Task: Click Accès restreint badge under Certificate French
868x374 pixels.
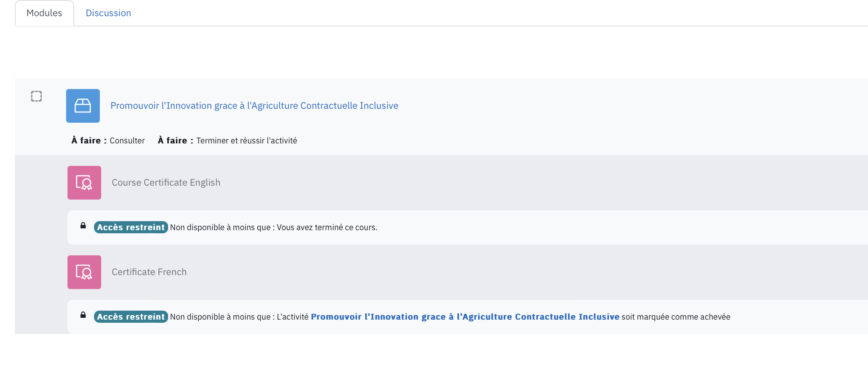Action: [131, 317]
